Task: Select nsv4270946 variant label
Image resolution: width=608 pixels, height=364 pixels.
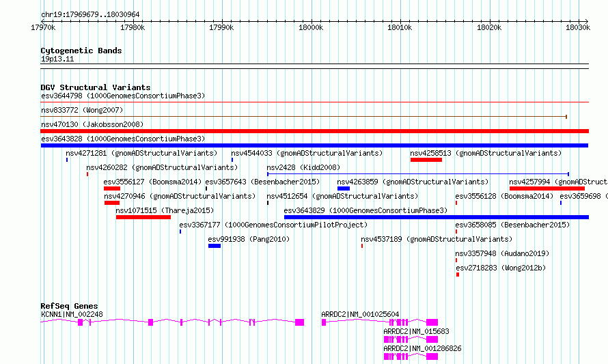Action: [180, 196]
